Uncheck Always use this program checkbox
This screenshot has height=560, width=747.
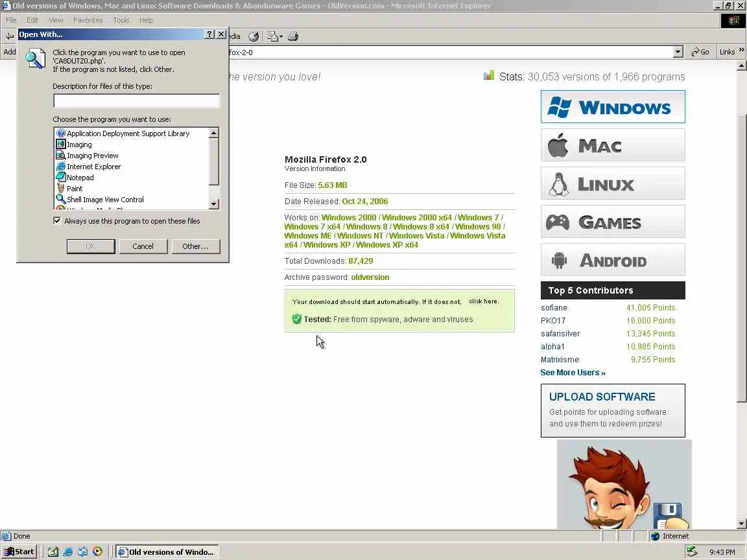(x=57, y=220)
